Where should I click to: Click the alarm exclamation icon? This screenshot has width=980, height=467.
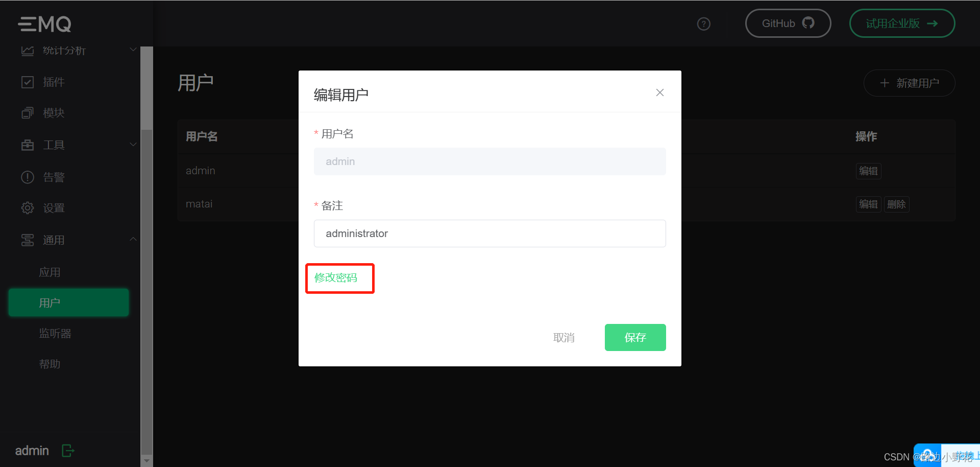28,177
